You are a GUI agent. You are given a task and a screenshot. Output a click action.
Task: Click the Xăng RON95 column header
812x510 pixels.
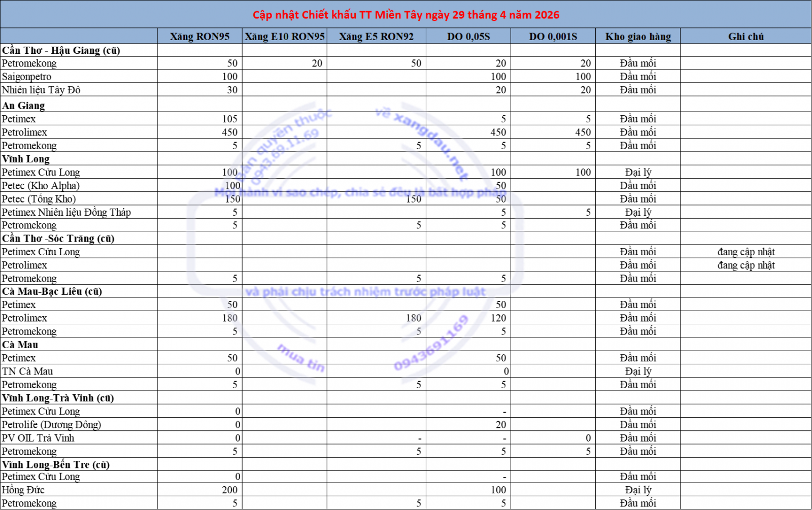199,37
